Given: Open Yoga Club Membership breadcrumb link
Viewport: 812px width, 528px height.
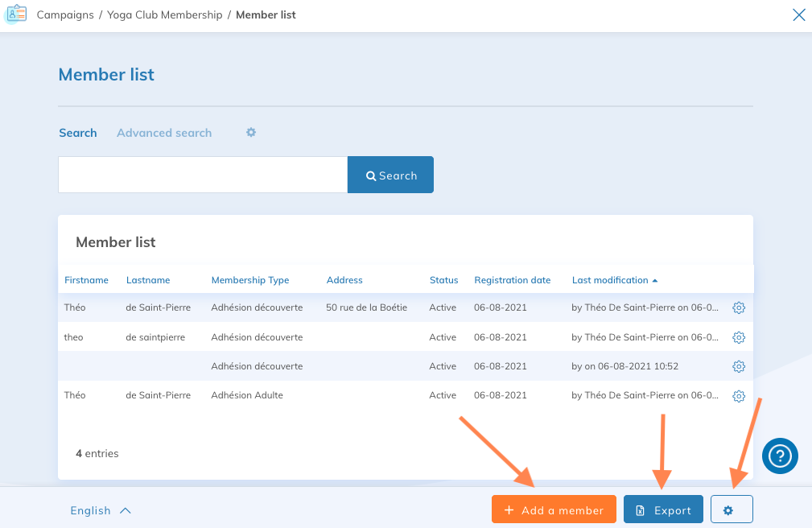Looking at the screenshot, I should point(165,14).
